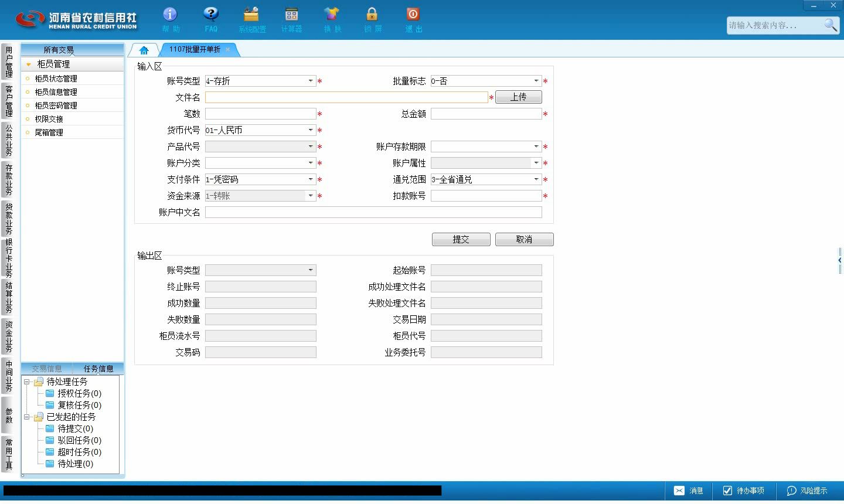Collapse the 柜员管理 menu group
The height and width of the screenshot is (504, 844).
point(28,64)
